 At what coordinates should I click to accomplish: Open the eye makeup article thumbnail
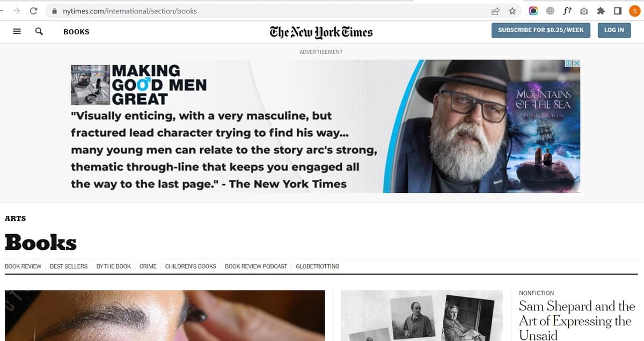(x=165, y=315)
